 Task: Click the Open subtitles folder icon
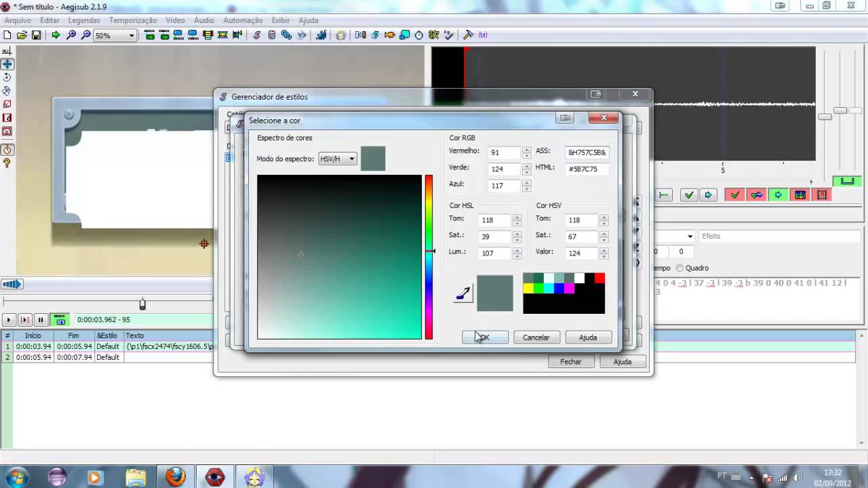(21, 35)
